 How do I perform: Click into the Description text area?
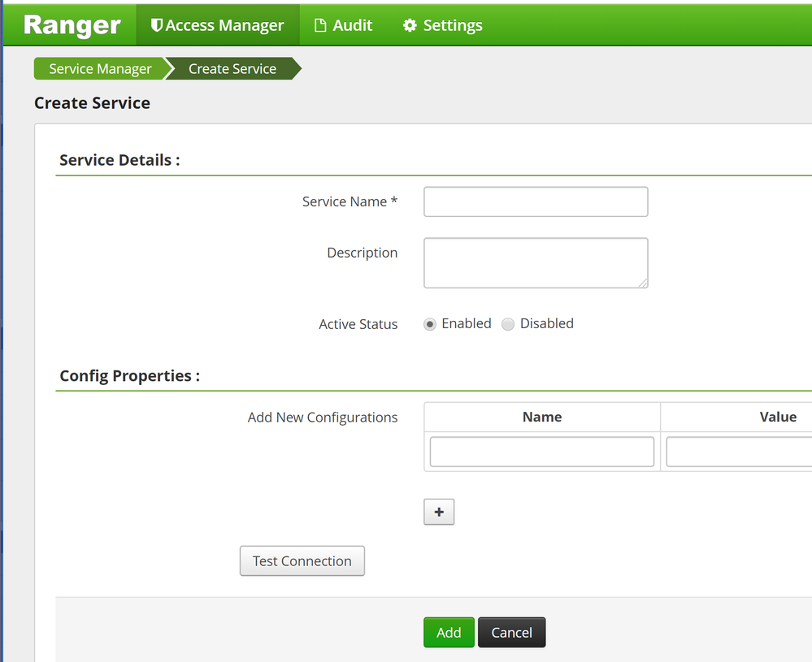[x=536, y=263]
